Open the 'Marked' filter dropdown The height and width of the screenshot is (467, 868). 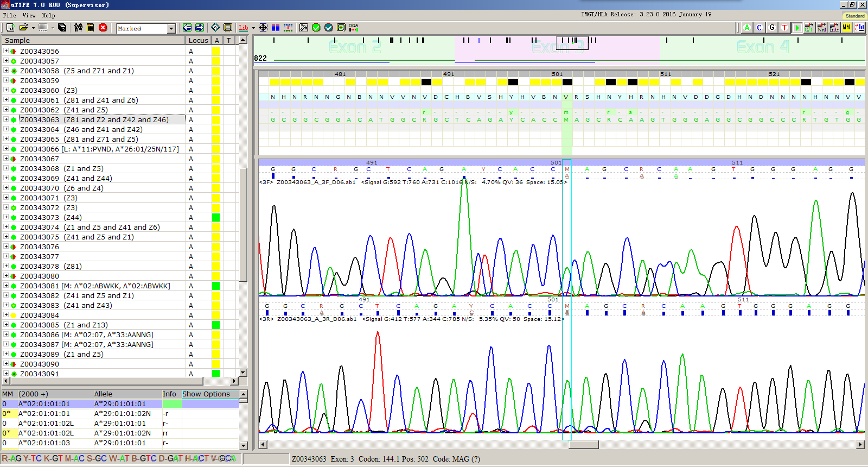tap(171, 28)
